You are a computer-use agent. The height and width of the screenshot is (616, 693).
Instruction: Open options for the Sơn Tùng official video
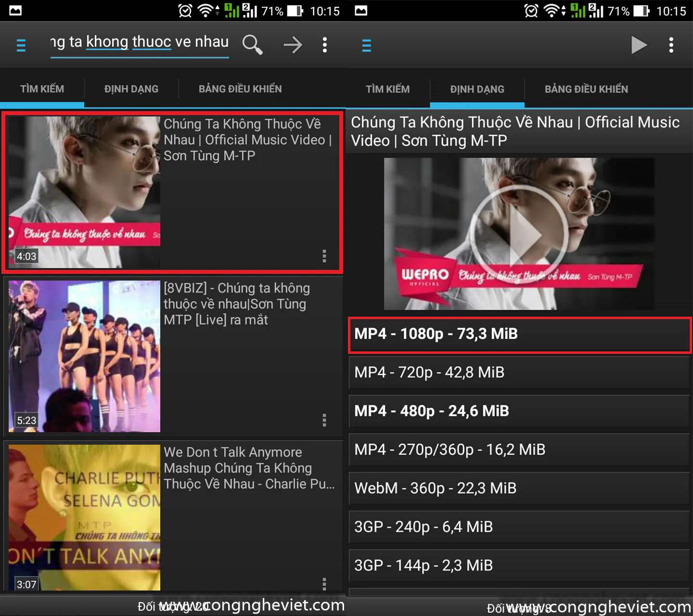point(324,256)
